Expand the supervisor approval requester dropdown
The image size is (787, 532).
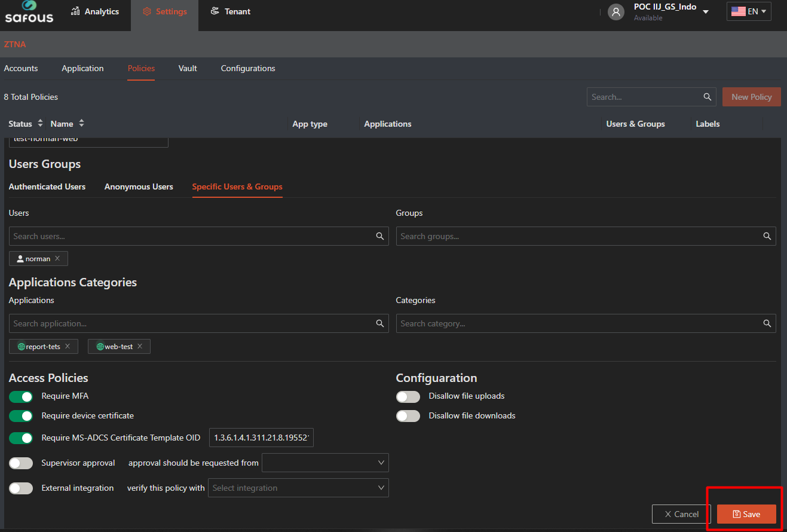click(x=325, y=463)
